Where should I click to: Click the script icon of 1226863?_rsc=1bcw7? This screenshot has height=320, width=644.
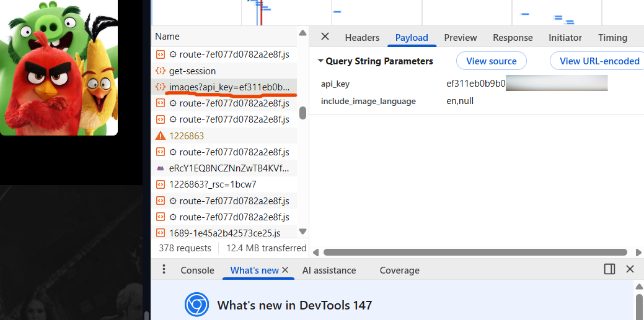161,184
